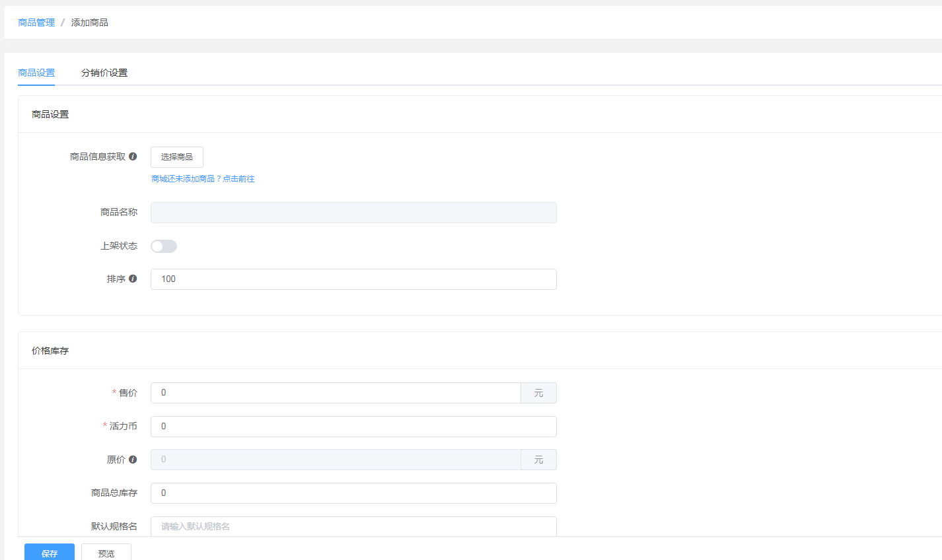Click the 商品总库存 label
Screen dimensions: 942x560
point(114,493)
